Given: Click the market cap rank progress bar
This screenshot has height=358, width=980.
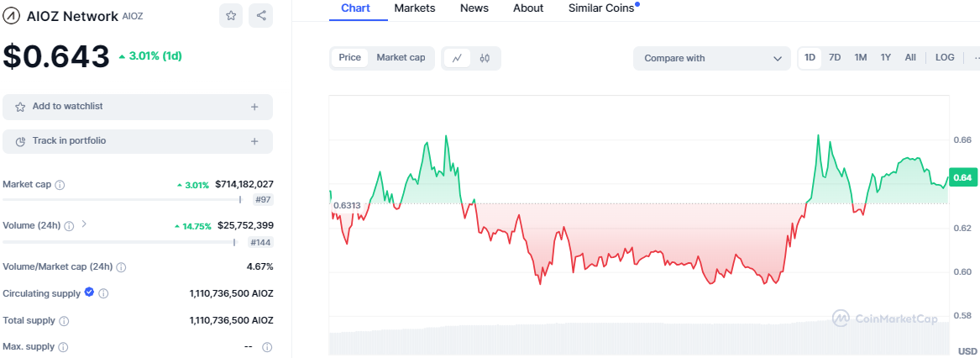Looking at the screenshot, I should 123,200.
